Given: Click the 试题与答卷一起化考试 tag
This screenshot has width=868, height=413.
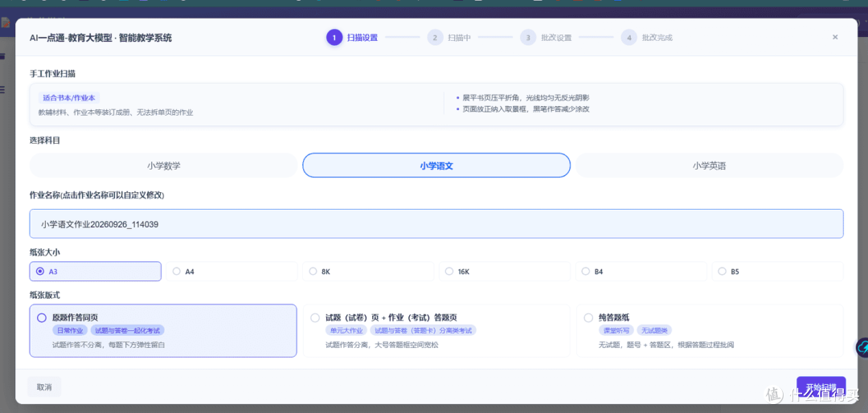Looking at the screenshot, I should [x=127, y=330].
